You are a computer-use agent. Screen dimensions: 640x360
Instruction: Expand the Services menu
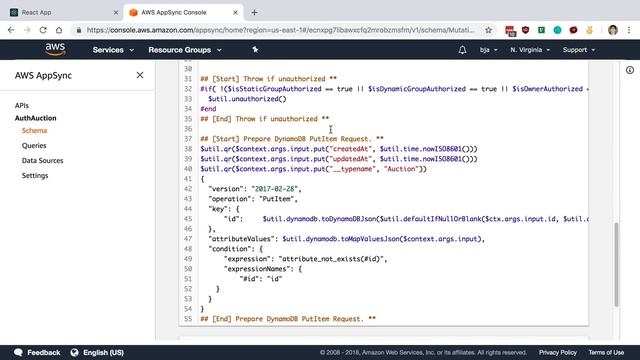point(113,50)
